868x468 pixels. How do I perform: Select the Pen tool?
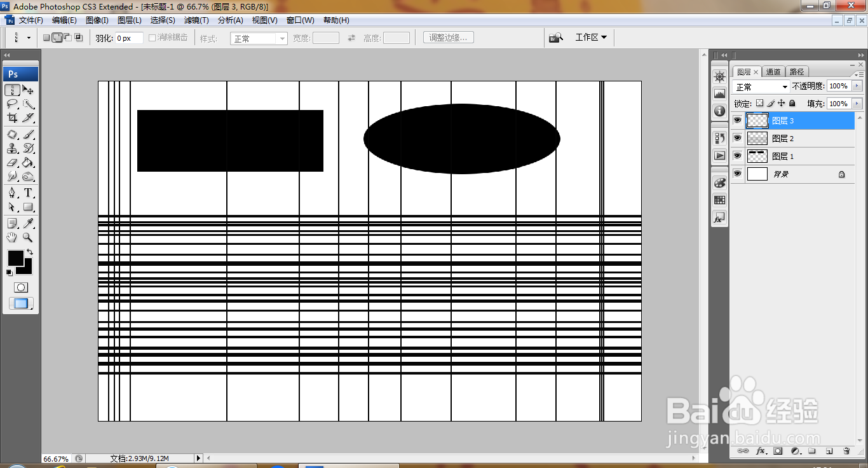(13, 193)
